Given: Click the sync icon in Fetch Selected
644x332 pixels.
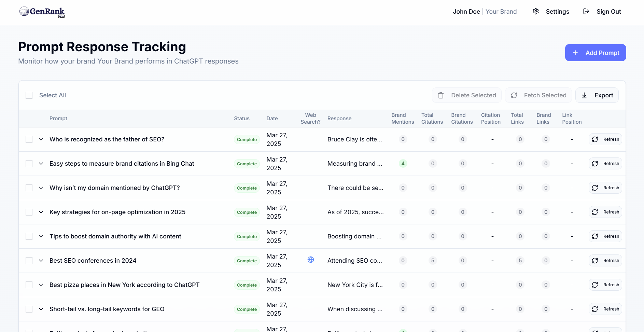Looking at the screenshot, I should 514,95.
